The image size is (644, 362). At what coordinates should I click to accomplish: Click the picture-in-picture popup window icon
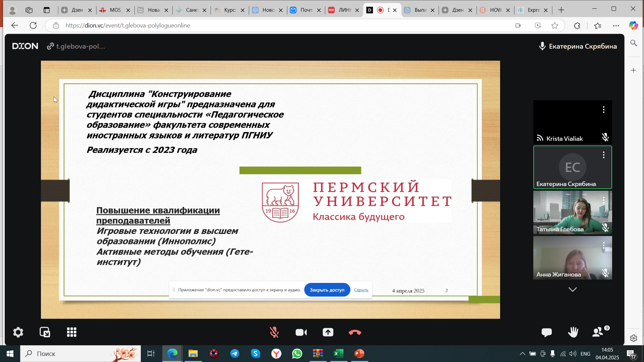(45, 332)
